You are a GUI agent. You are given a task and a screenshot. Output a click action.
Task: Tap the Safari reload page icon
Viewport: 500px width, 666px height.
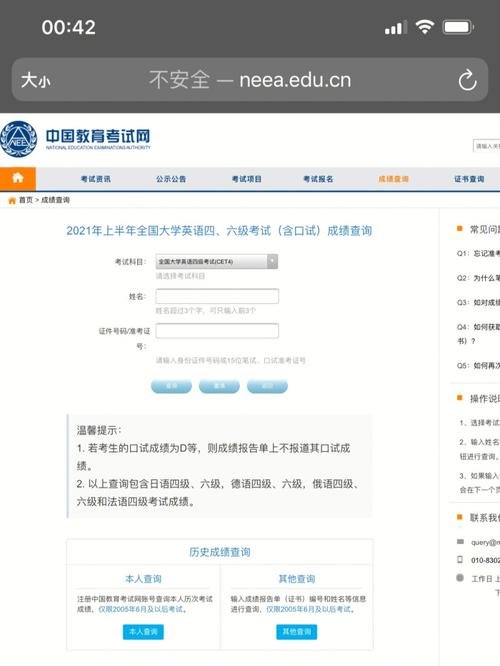(x=467, y=80)
